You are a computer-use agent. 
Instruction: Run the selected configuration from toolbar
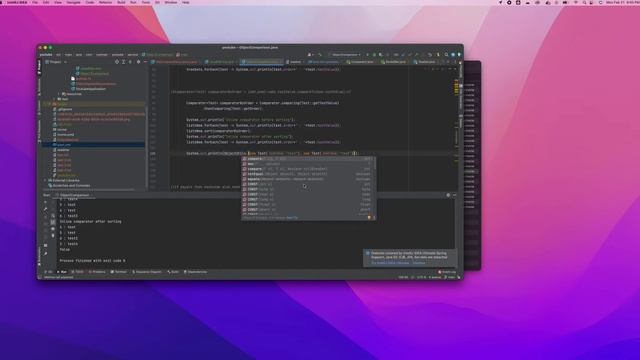[367, 54]
